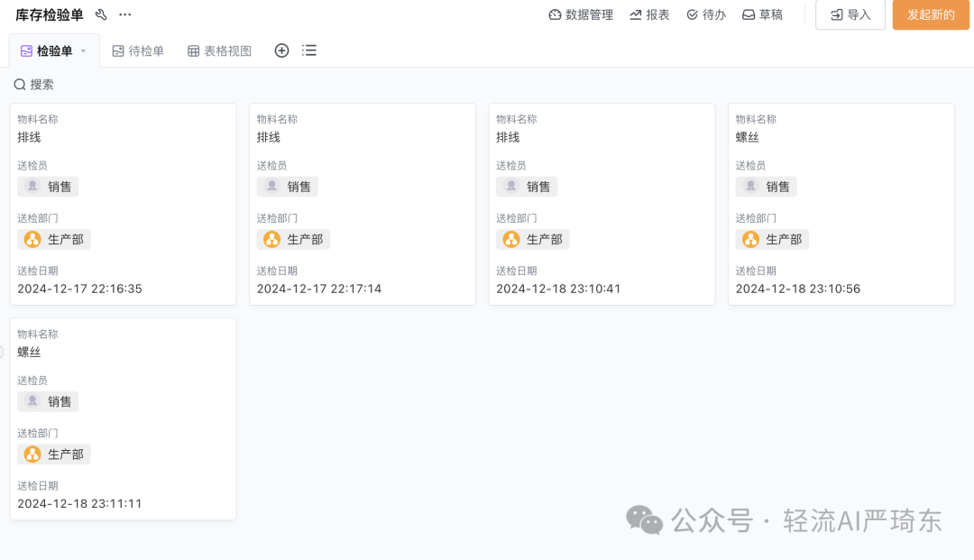Click the 导入 import button
This screenshot has width=974, height=560.
pos(850,14)
